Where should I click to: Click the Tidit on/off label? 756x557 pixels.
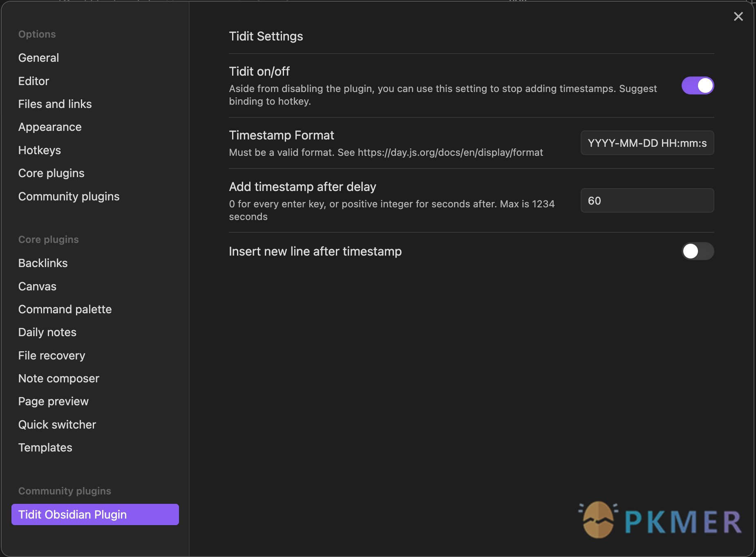tap(259, 71)
